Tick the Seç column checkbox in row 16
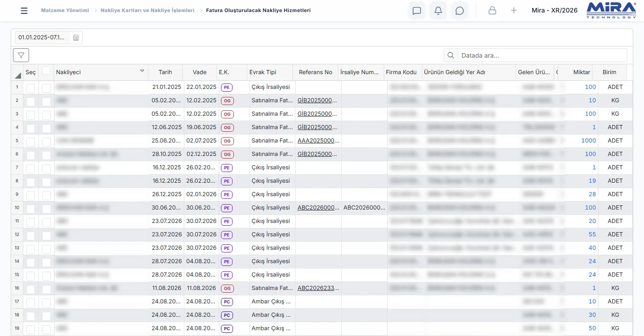This screenshot has height=336, width=644. coord(30,290)
